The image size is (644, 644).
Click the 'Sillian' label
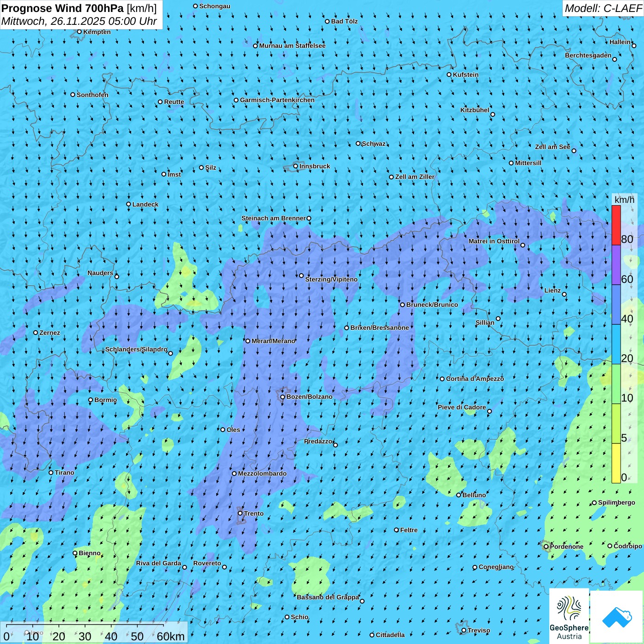(485, 322)
